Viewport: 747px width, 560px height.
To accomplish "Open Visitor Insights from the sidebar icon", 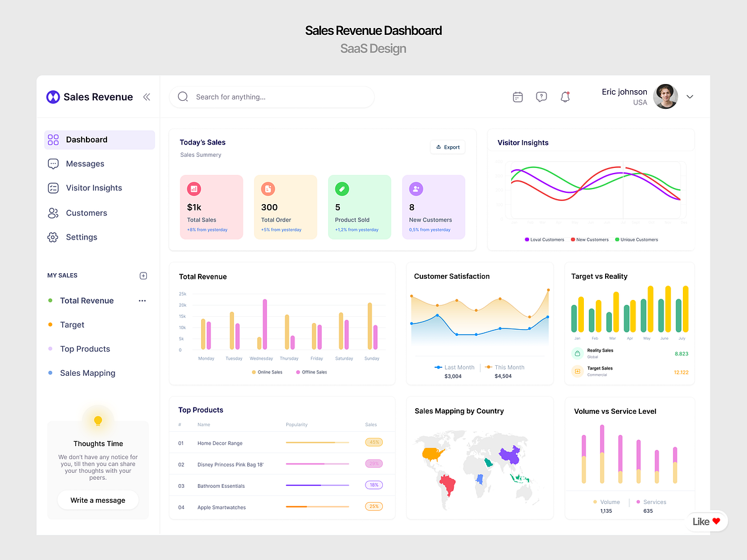I will [53, 187].
